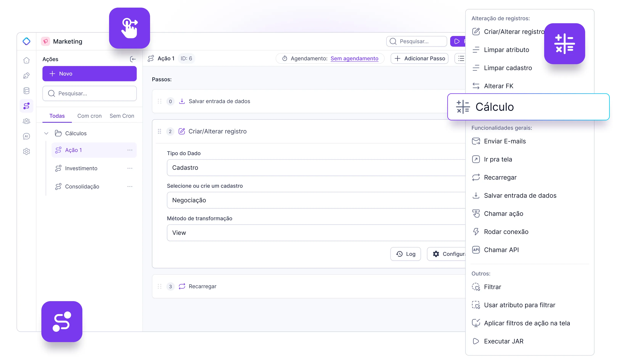Viewport: 617px width, 364px height.
Task: Open the Log button
Action: click(406, 254)
